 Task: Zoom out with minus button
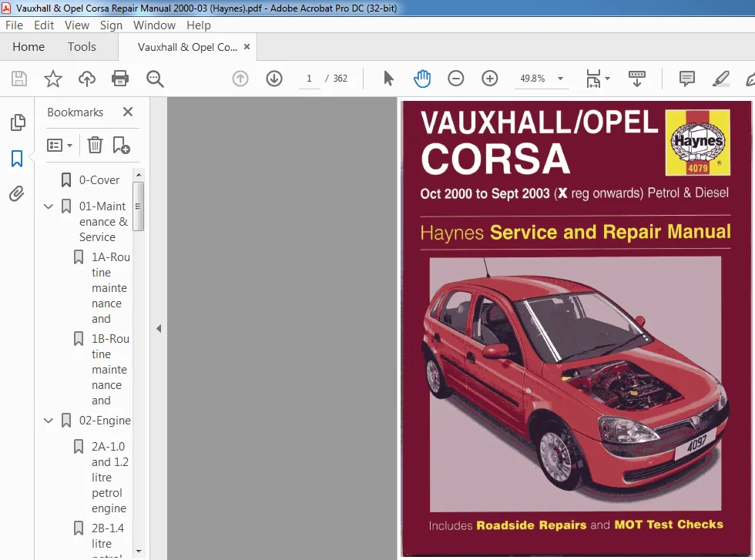pos(455,79)
